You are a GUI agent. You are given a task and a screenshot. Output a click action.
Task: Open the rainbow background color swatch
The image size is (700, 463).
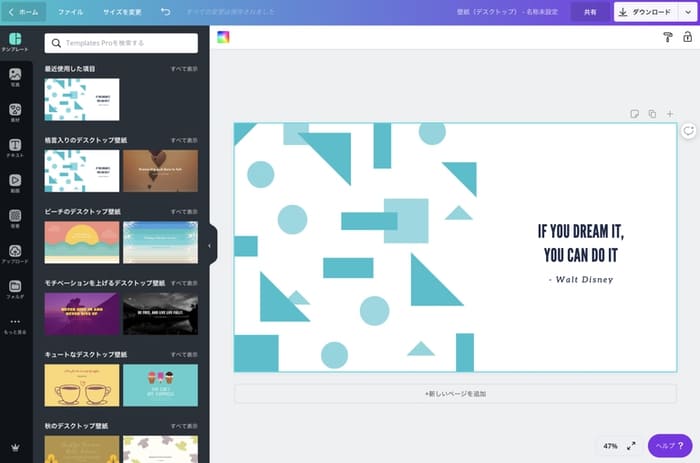223,37
